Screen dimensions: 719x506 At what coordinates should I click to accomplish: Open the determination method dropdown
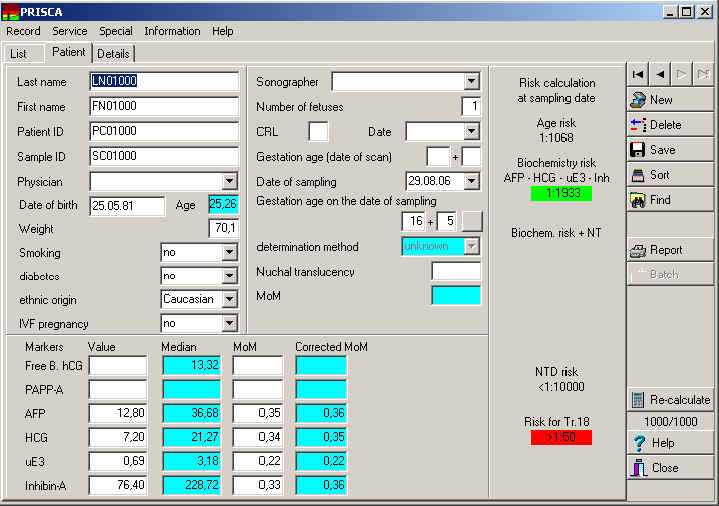tap(471, 246)
